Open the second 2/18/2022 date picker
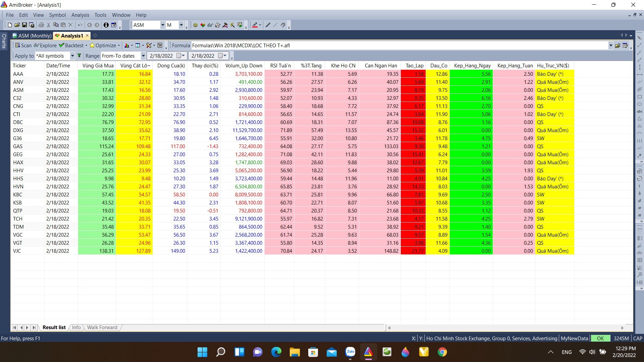Viewport: 644px width, 362px height. coord(222,56)
